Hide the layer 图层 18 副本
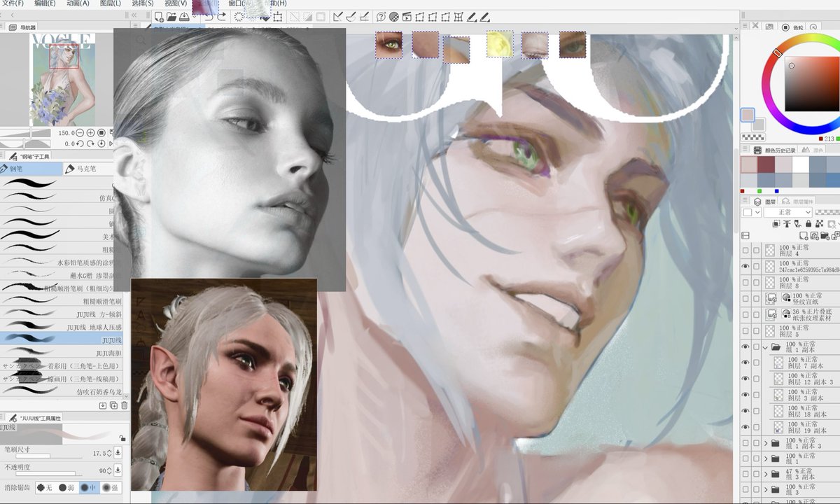The width and height of the screenshot is (840, 504). (745, 411)
